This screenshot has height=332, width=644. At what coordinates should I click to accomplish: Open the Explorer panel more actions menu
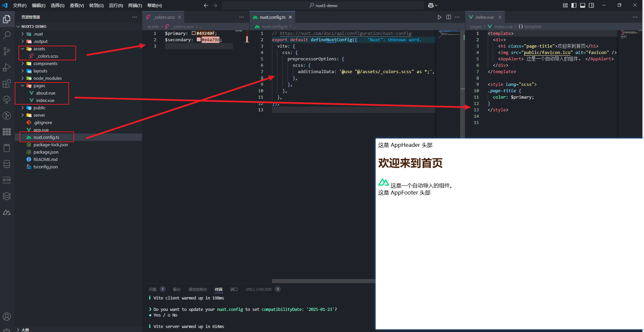(x=135, y=17)
